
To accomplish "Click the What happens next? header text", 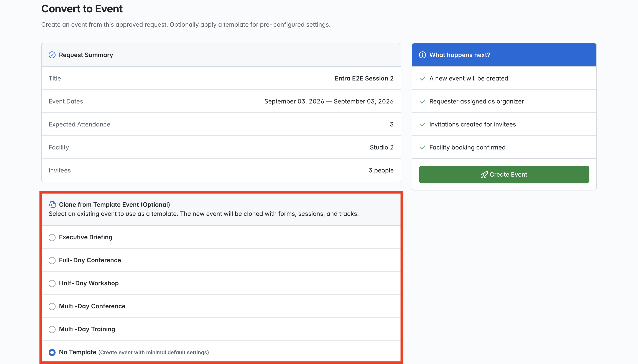I will 460,55.
